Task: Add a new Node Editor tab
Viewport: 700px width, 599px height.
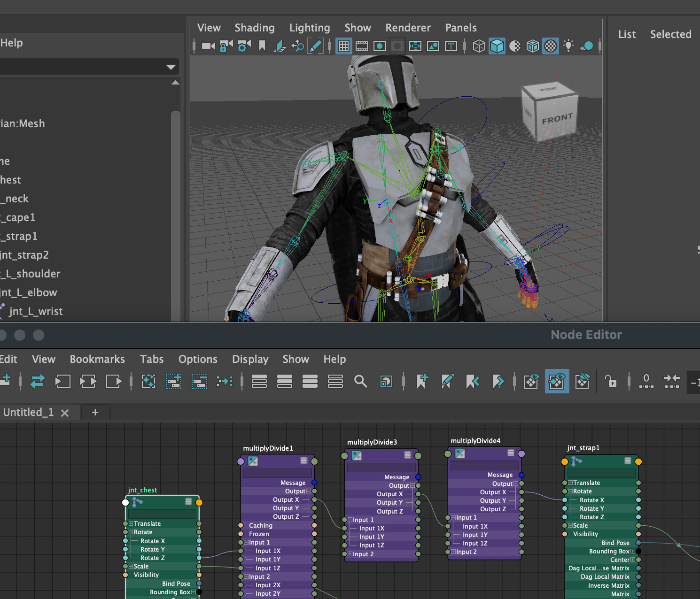Action: point(95,412)
